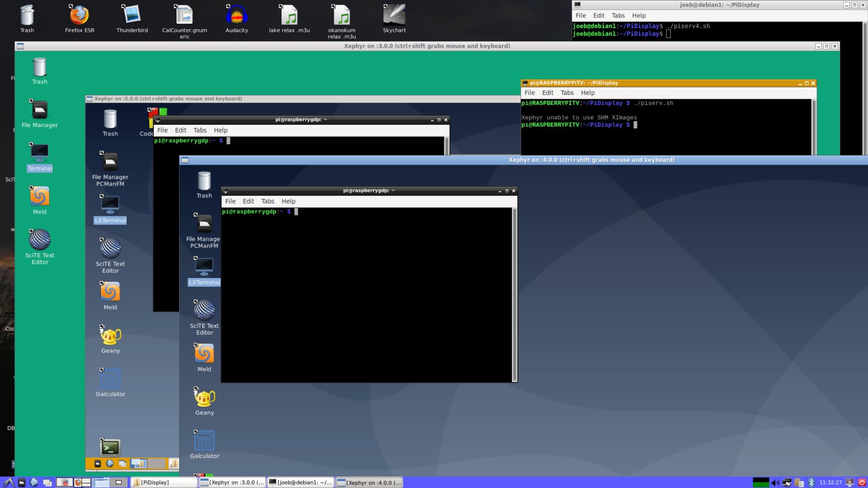Open the CalCounter.gnumeric file
868x488 pixels.
tap(184, 16)
